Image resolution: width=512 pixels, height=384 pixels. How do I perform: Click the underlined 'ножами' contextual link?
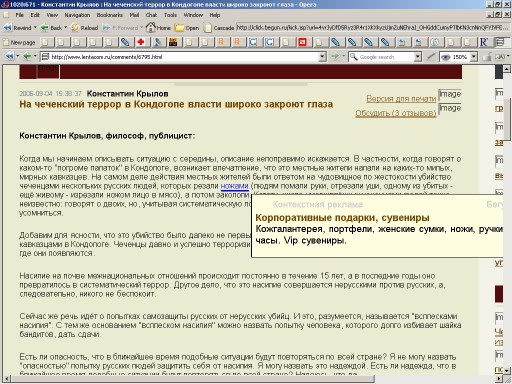click(x=235, y=186)
